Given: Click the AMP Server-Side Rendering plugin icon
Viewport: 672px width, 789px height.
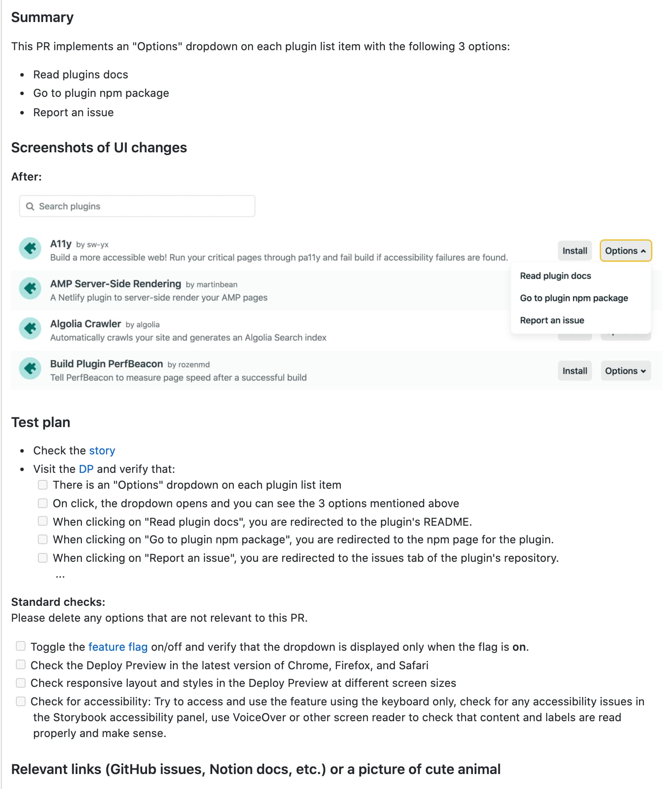Looking at the screenshot, I should 30,288.
